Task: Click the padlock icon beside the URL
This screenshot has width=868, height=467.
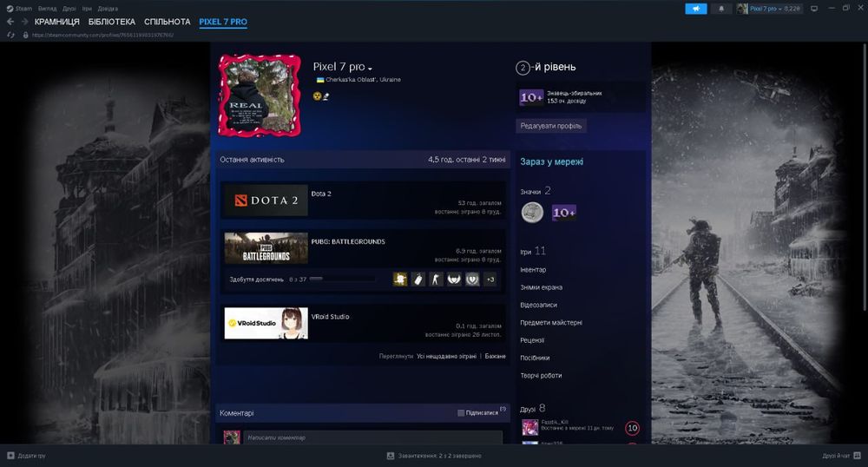Action: coord(25,35)
